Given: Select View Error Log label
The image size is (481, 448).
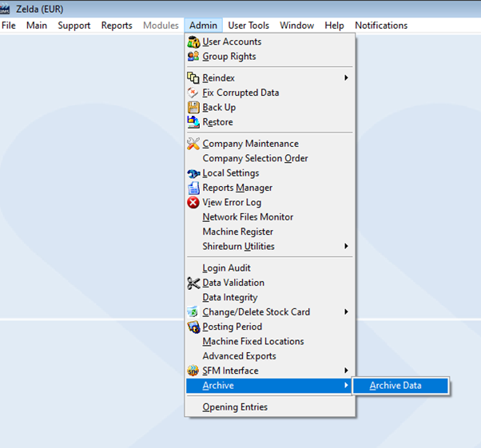Looking at the screenshot, I should [x=232, y=202].
